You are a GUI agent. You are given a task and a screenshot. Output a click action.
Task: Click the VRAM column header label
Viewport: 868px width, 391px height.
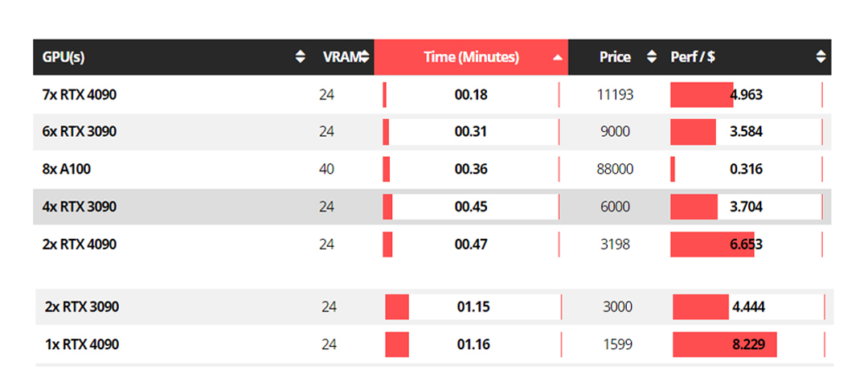[339, 57]
